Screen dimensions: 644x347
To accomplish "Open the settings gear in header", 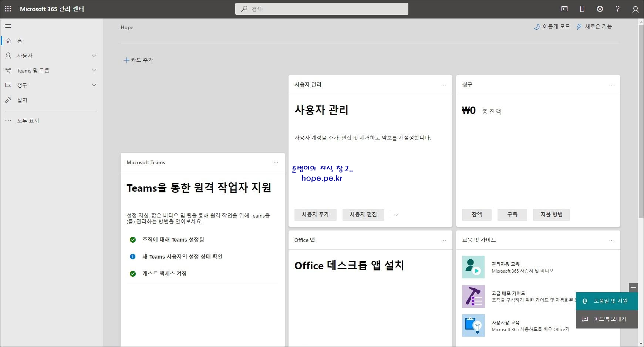I will point(600,9).
